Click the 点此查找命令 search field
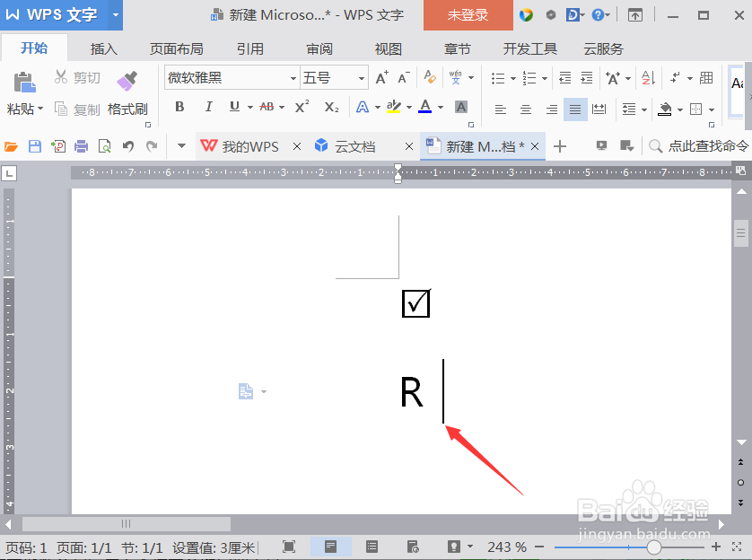752x560 pixels. 704,145
